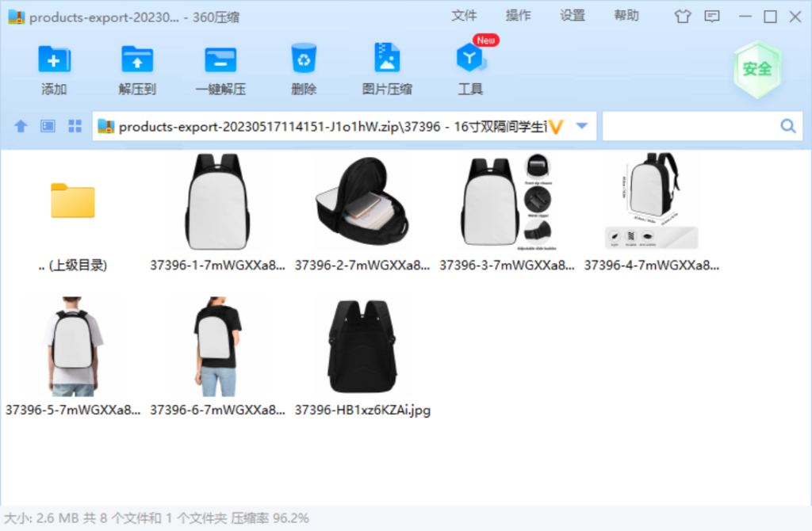Open the 工具 (Tools) icon with New badge
This screenshot has height=531, width=812.
click(471, 58)
